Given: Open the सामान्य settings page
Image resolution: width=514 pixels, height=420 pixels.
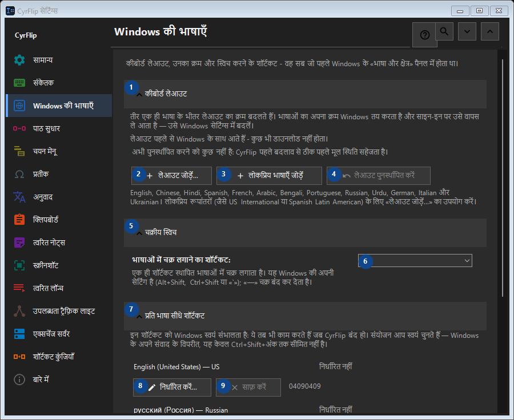Looking at the screenshot, I should pyautogui.click(x=59, y=60).
